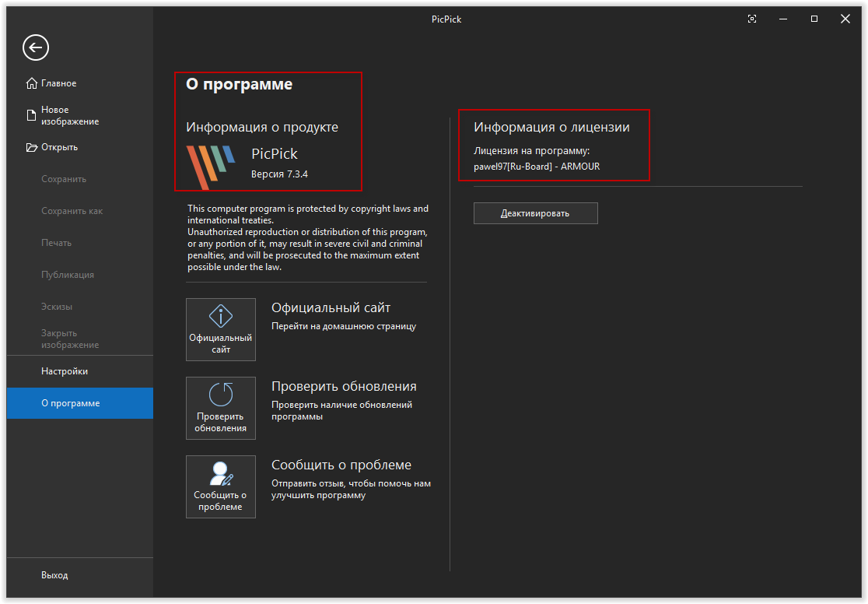This screenshot has width=868, height=604.
Task: Click the person with pencil feedback icon
Action: pos(222,474)
